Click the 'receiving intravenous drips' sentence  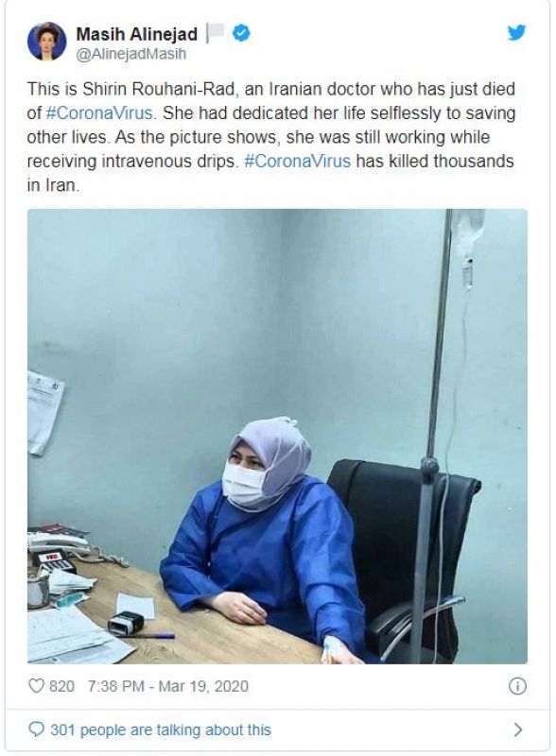[x=132, y=161]
